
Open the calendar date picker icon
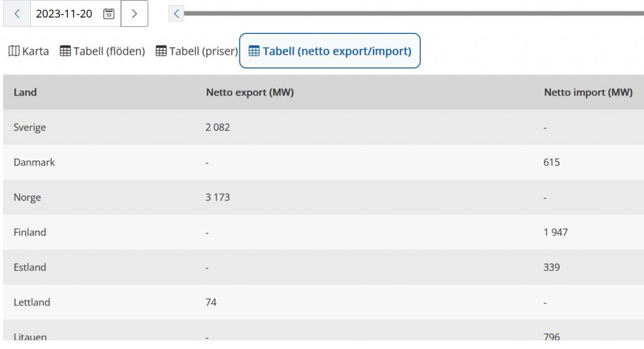coord(109,14)
